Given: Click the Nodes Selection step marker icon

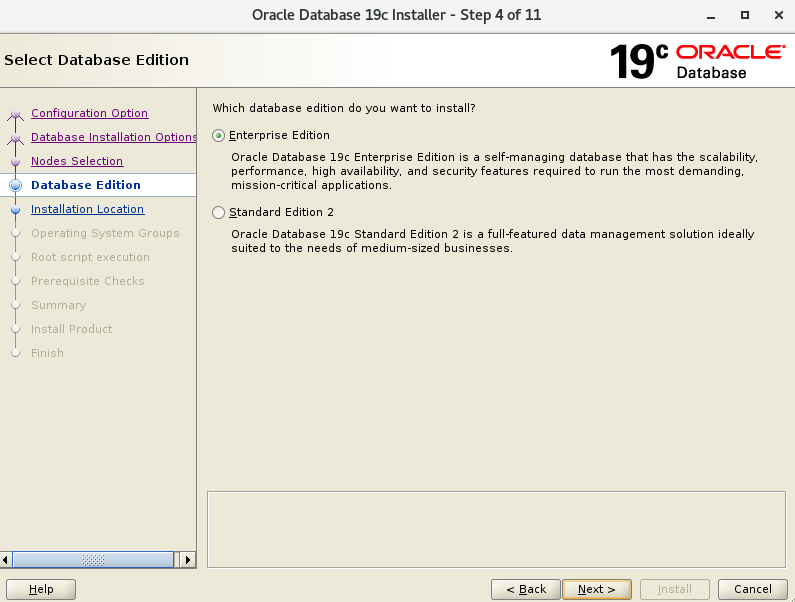Looking at the screenshot, I should coord(16,161).
